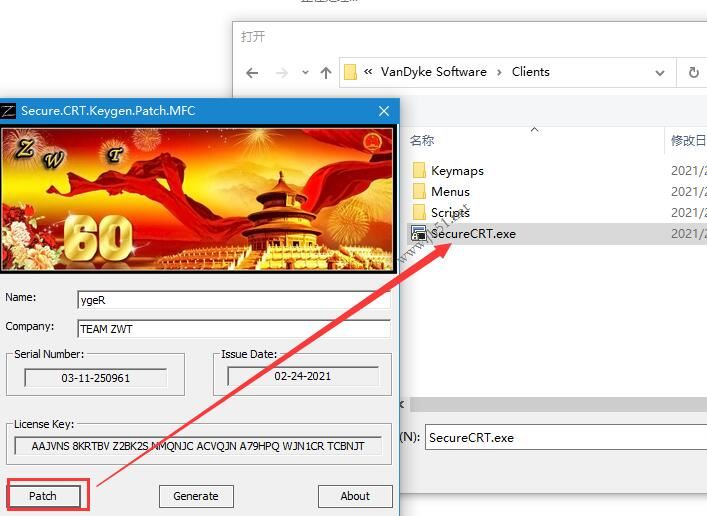This screenshot has width=707, height=516.
Task: Click the Patch button in the keygen
Action: pos(44,496)
